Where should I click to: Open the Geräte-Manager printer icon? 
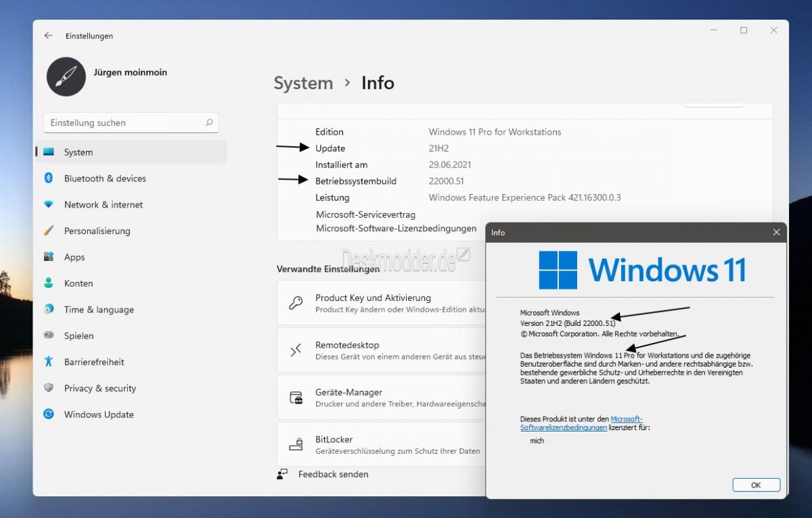[x=296, y=397]
